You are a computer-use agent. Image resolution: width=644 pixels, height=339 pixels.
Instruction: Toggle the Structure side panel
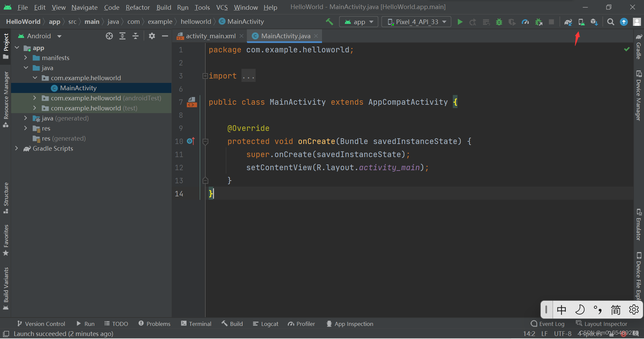(x=6, y=198)
